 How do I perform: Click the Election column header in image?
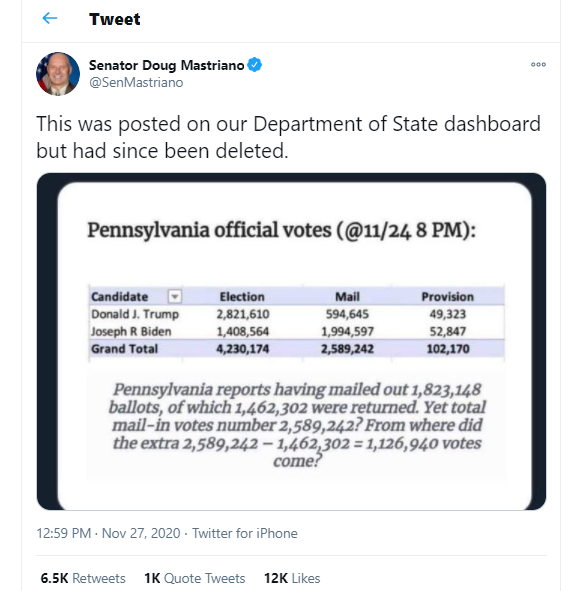point(242,297)
